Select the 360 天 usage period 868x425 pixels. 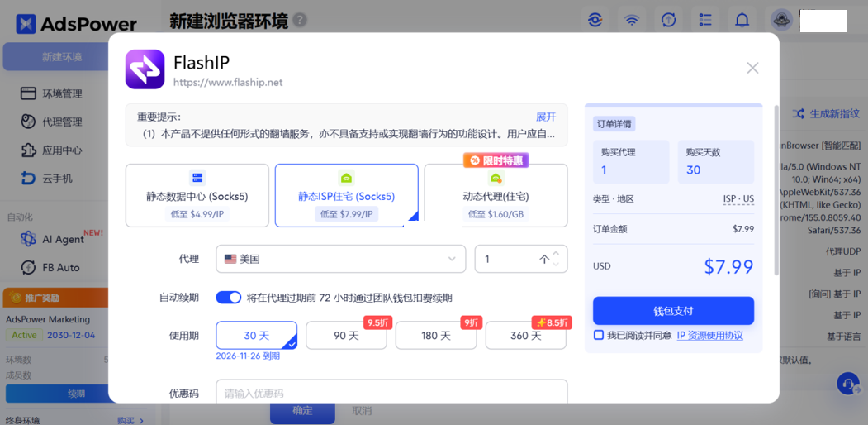click(526, 335)
